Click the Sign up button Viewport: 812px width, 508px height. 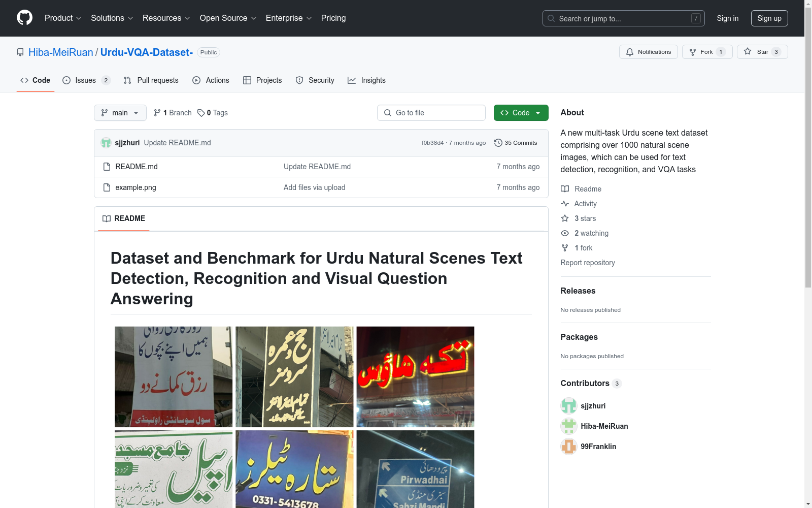(769, 18)
